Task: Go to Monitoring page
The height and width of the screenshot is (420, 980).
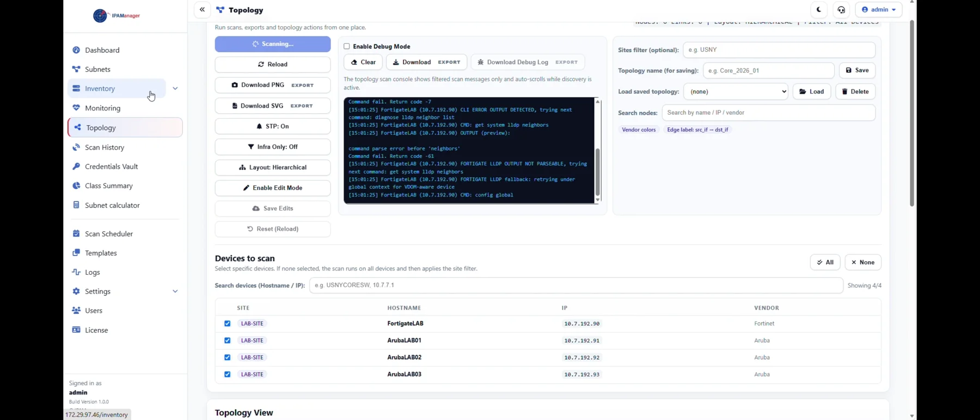Action: click(x=102, y=108)
